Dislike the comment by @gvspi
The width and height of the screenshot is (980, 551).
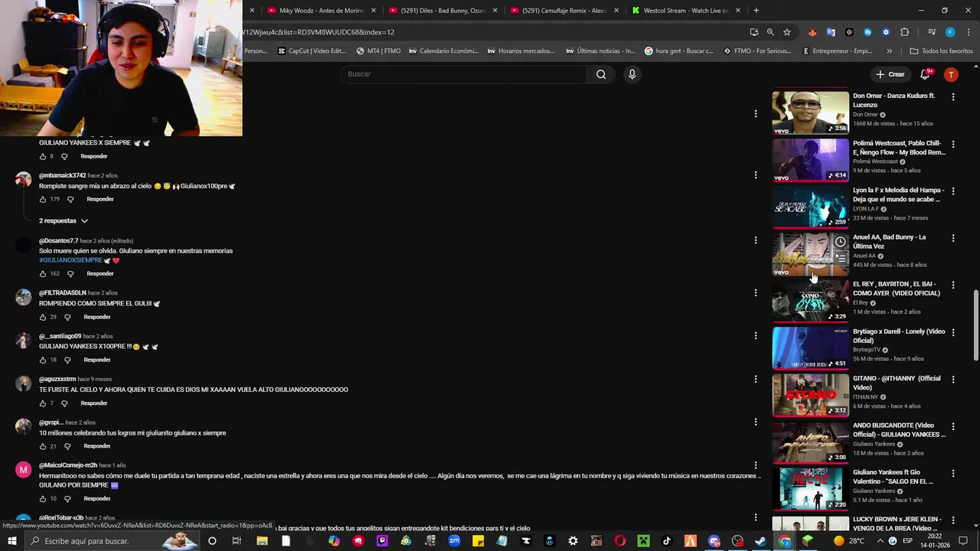point(67,446)
